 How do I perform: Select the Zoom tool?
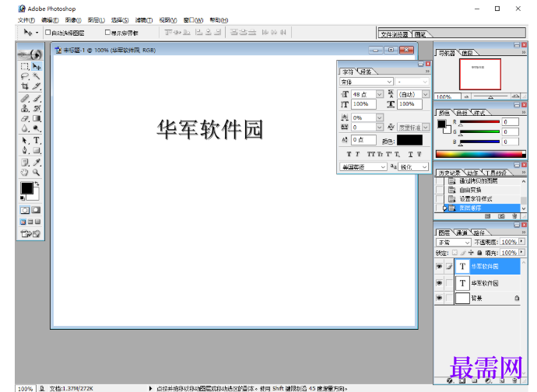[x=37, y=172]
